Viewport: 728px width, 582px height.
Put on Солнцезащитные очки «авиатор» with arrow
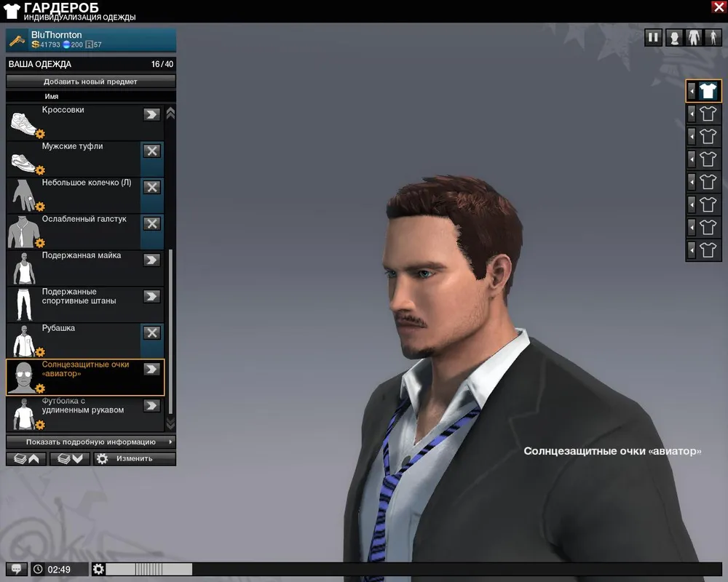[x=152, y=369]
